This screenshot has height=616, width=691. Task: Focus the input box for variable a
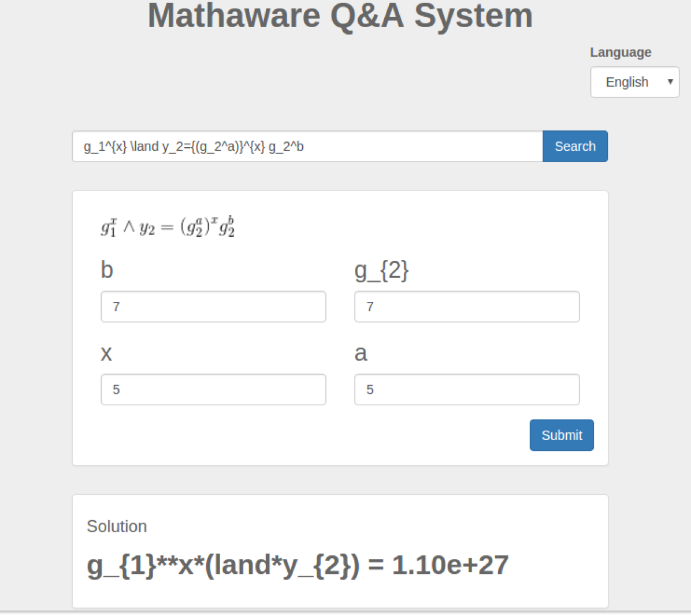[x=467, y=390]
